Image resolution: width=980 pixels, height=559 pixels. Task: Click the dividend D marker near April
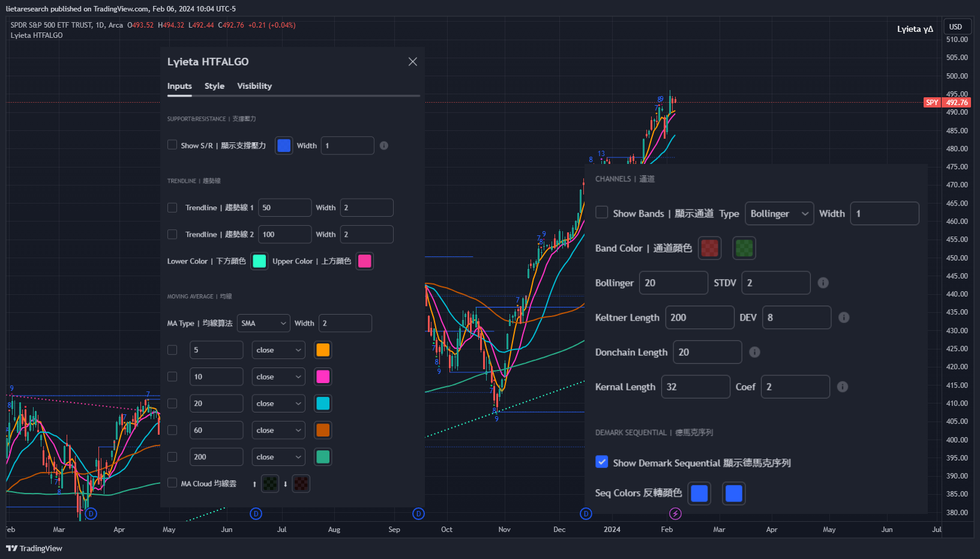coord(91,513)
